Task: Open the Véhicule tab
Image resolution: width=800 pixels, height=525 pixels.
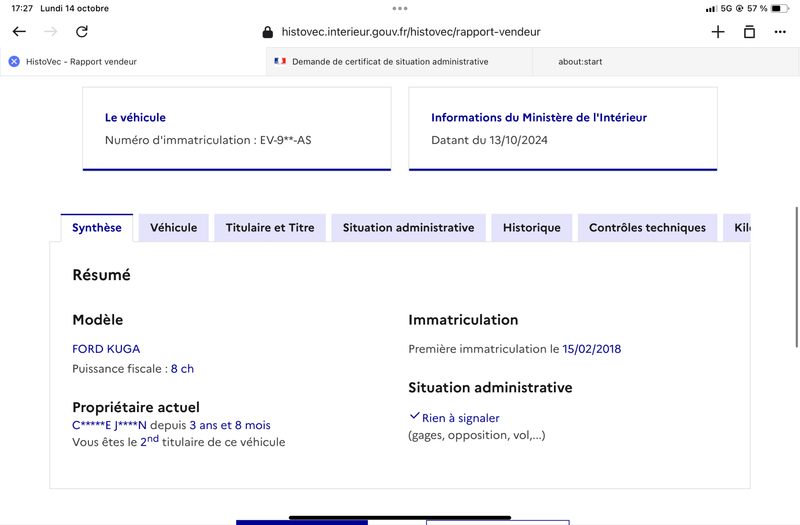Action: [173, 228]
